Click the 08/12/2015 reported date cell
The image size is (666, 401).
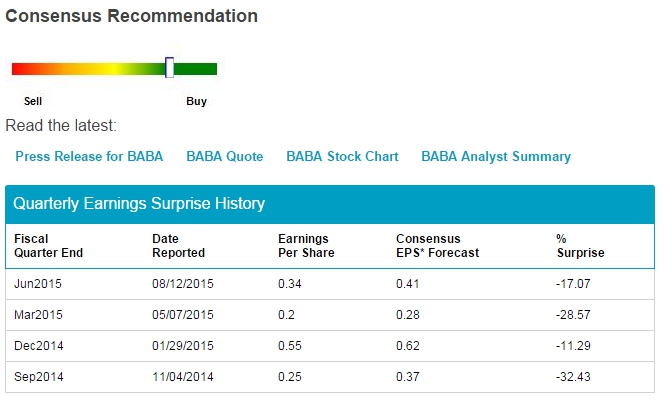pos(183,284)
